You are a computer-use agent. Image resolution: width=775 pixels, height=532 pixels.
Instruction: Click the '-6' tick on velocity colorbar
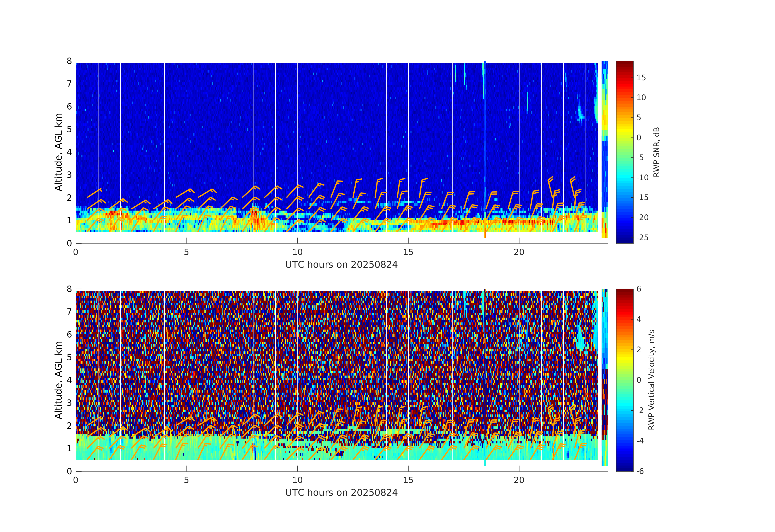click(640, 471)
